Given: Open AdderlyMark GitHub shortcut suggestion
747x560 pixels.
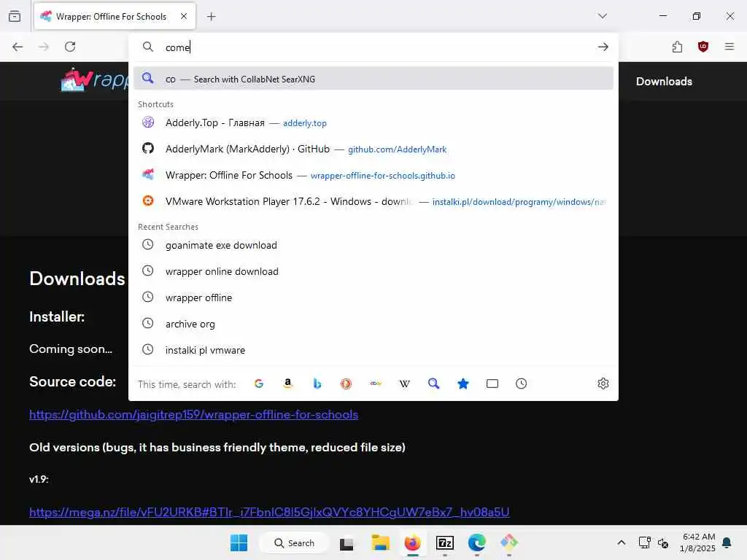Looking at the screenshot, I should coord(373,149).
